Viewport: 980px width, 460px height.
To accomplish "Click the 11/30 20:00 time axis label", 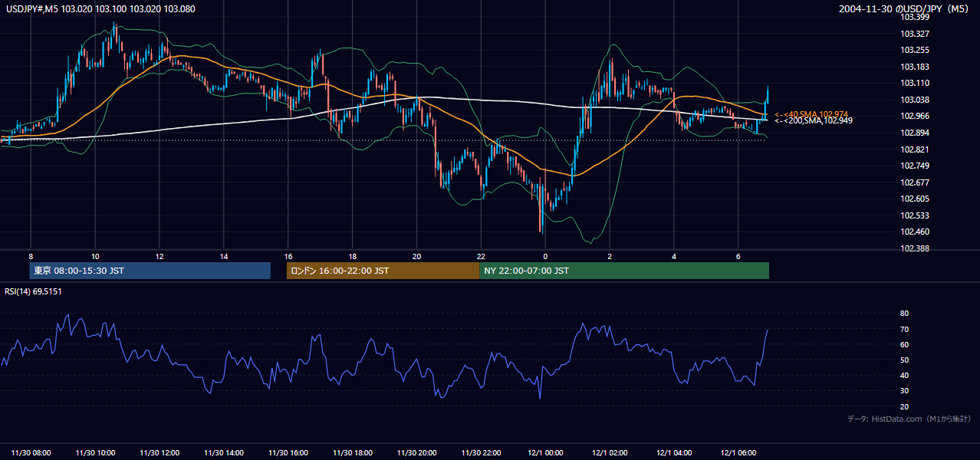I will pyautogui.click(x=417, y=452).
